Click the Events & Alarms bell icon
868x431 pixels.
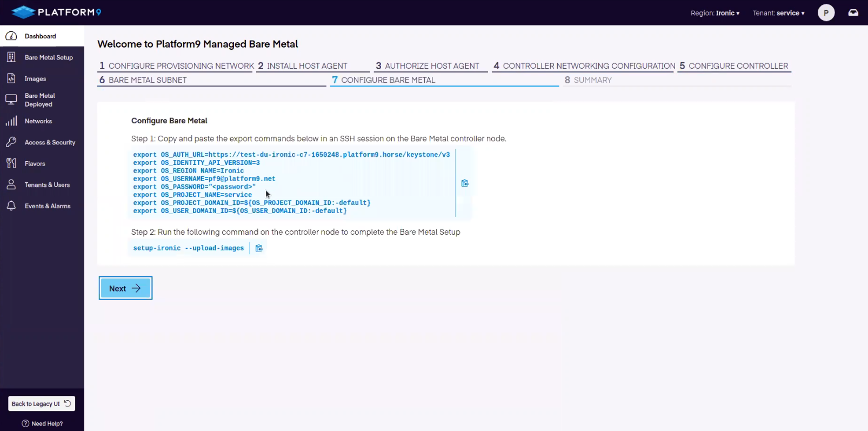[x=11, y=206]
